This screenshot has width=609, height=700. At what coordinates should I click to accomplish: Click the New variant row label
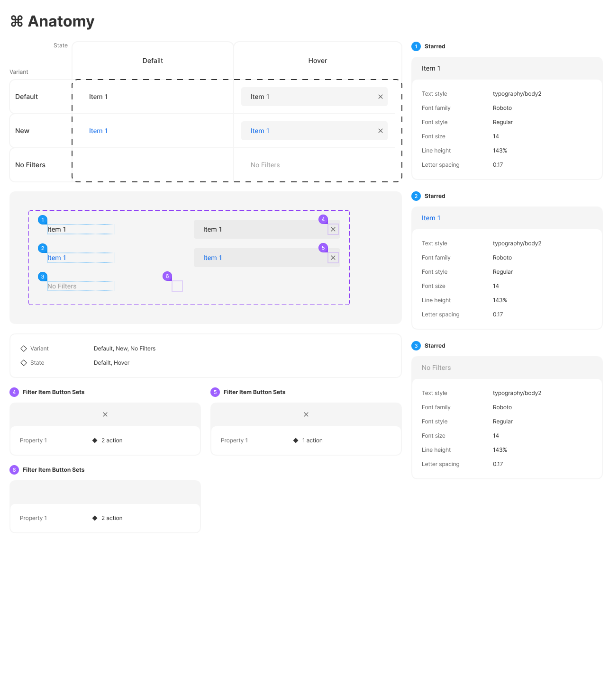pyautogui.click(x=22, y=131)
